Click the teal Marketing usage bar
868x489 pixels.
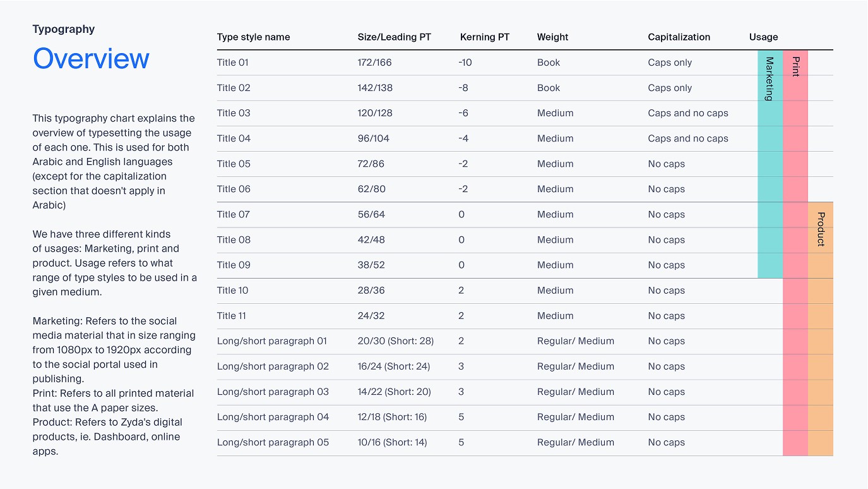click(x=770, y=164)
